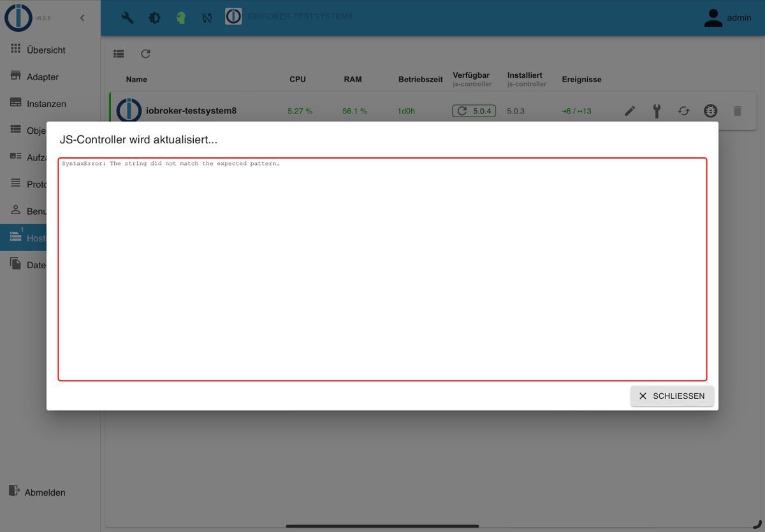The image size is (765, 532).
Task: Click the IOBROKER-TESTSYSTEM8 host logo in header
Action: pos(233,17)
